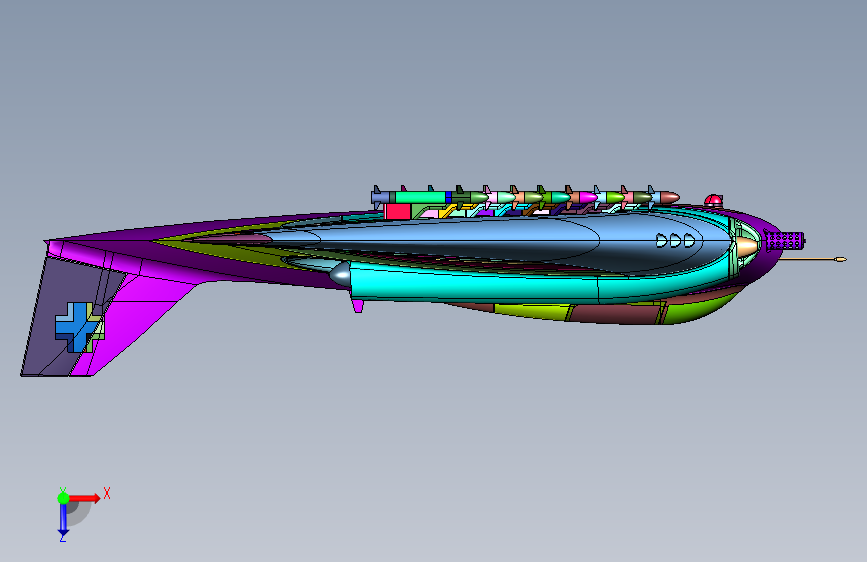Select the brown tip of the top missile

tap(670, 197)
